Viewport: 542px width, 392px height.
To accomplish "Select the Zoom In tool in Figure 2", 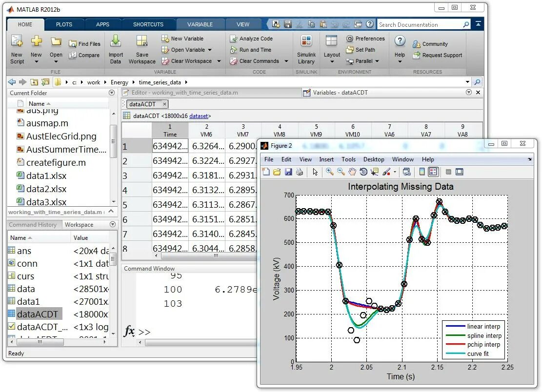I will tap(330, 172).
